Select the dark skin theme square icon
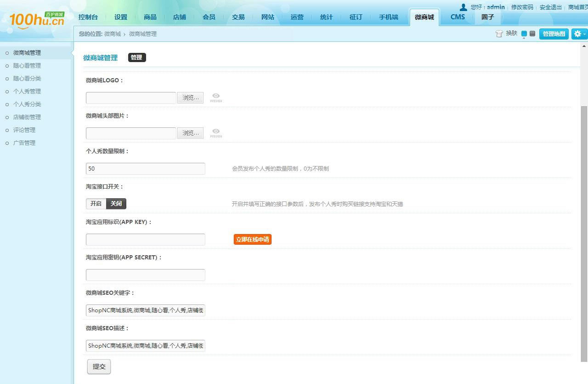588x384 pixels. pos(531,34)
